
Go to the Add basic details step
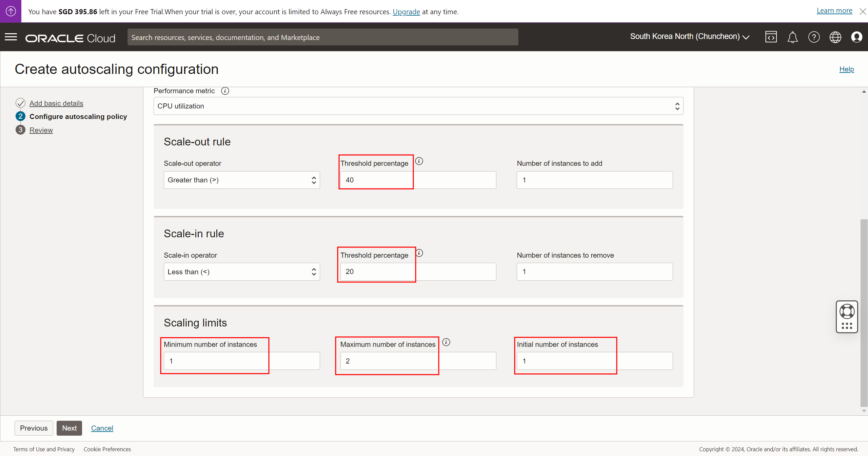[x=56, y=103]
